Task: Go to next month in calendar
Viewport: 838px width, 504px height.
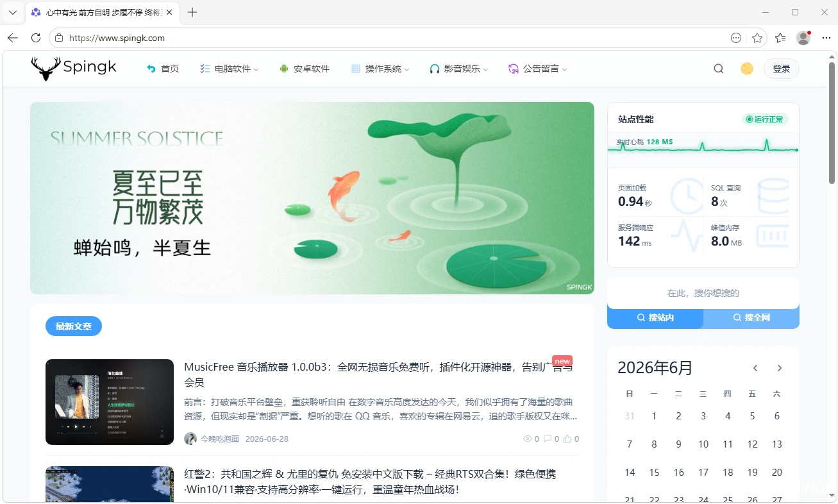Action: point(780,368)
